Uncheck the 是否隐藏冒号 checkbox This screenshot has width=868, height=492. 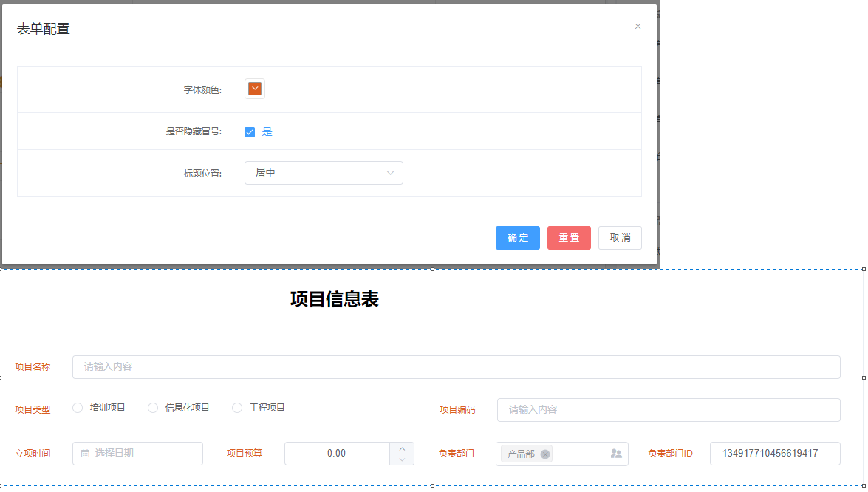250,132
